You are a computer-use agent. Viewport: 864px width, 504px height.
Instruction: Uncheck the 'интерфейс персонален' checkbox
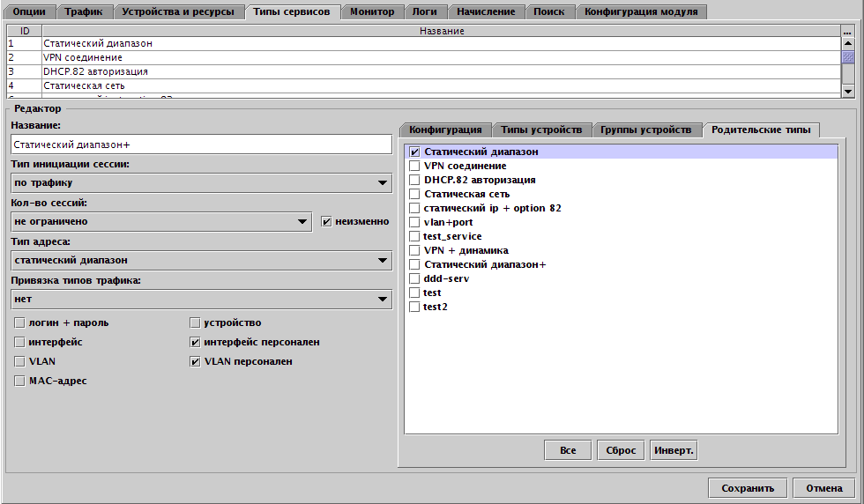point(196,342)
